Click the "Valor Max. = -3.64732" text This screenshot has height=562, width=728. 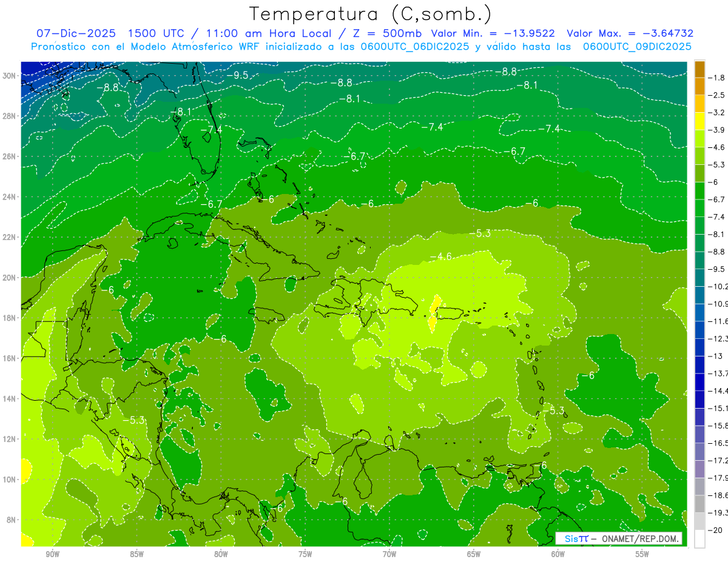630,33
